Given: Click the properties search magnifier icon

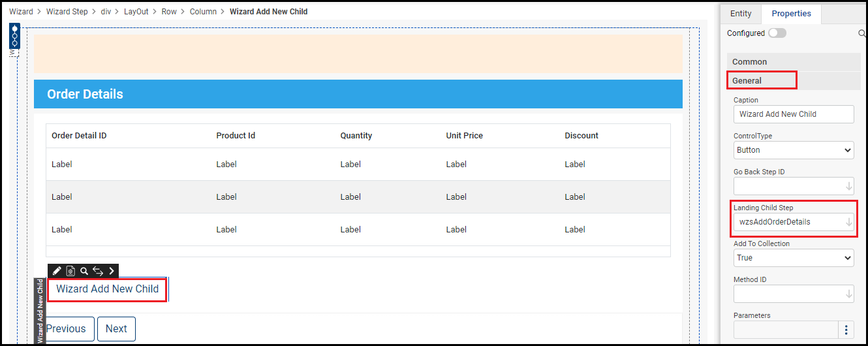Looking at the screenshot, I should point(862,33).
